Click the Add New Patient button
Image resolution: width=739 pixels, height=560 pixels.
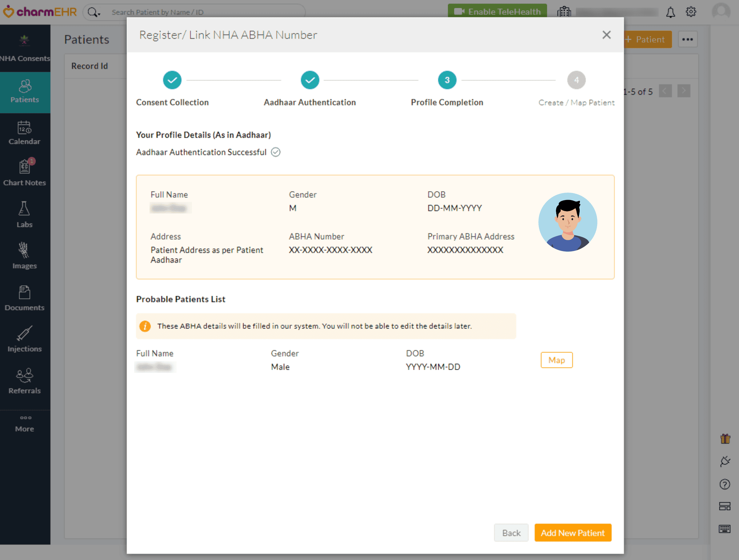click(573, 533)
